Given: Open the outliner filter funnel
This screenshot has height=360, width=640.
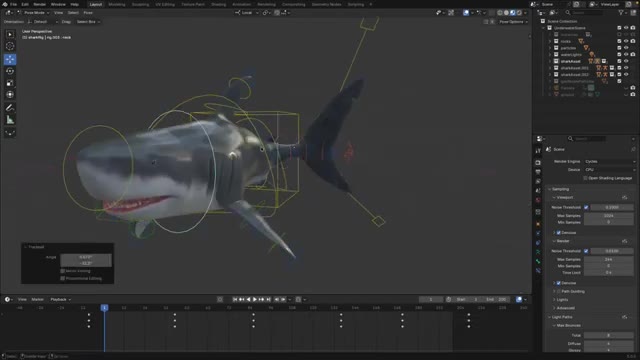Looking at the screenshot, I should click(621, 13).
